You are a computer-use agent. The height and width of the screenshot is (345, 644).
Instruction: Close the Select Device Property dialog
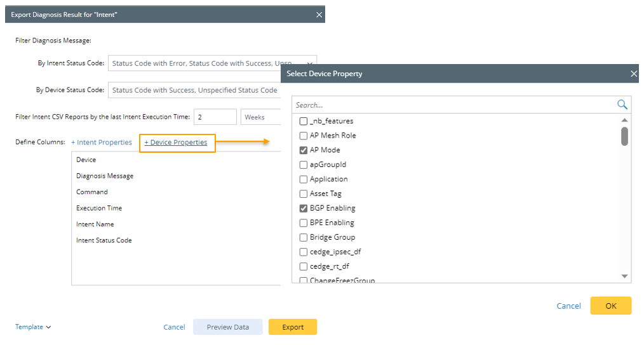pos(633,74)
